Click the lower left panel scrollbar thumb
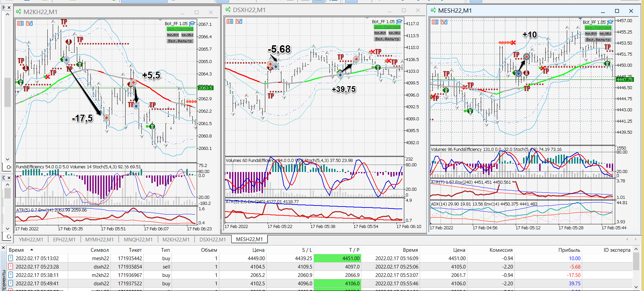Image resolution: width=644 pixels, height=291 pixels. click(x=7, y=193)
